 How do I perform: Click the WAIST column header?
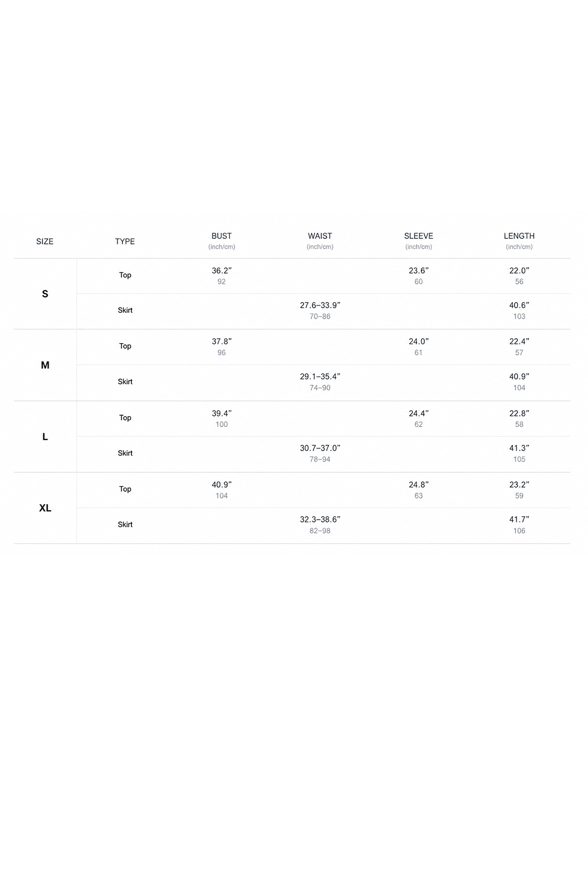pyautogui.click(x=320, y=236)
